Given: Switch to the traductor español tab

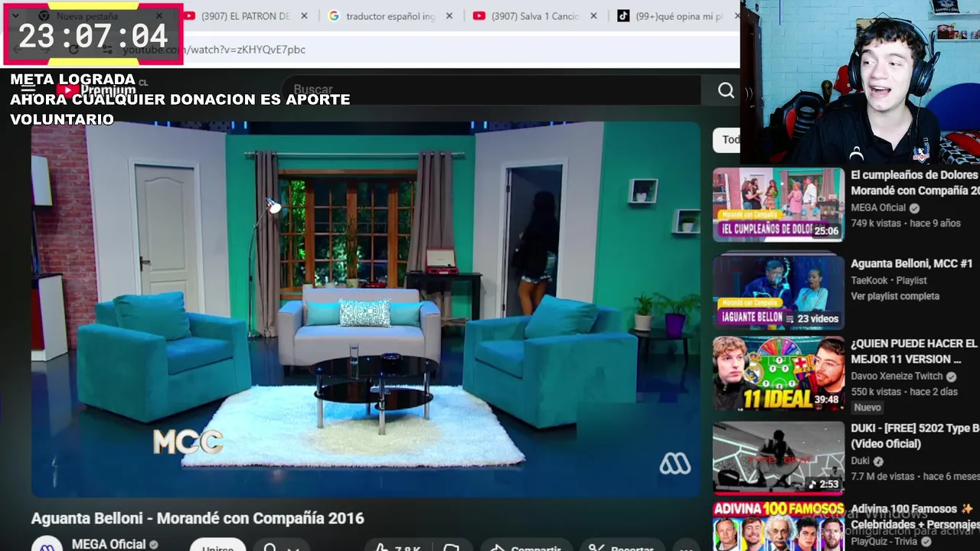Looking at the screenshot, I should click(x=390, y=16).
